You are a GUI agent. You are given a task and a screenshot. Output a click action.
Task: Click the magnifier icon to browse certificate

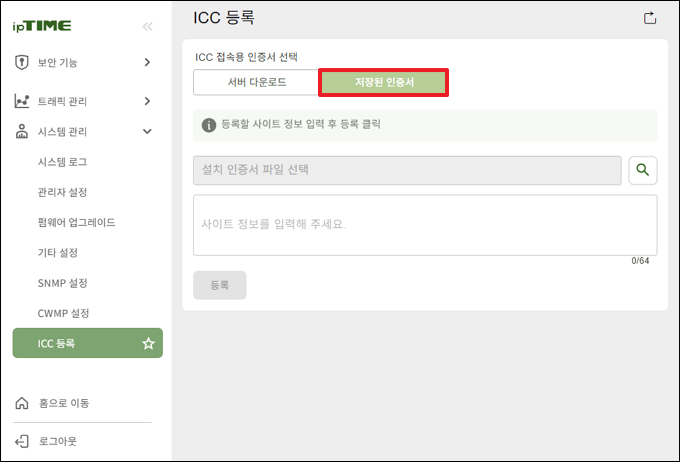point(643,170)
